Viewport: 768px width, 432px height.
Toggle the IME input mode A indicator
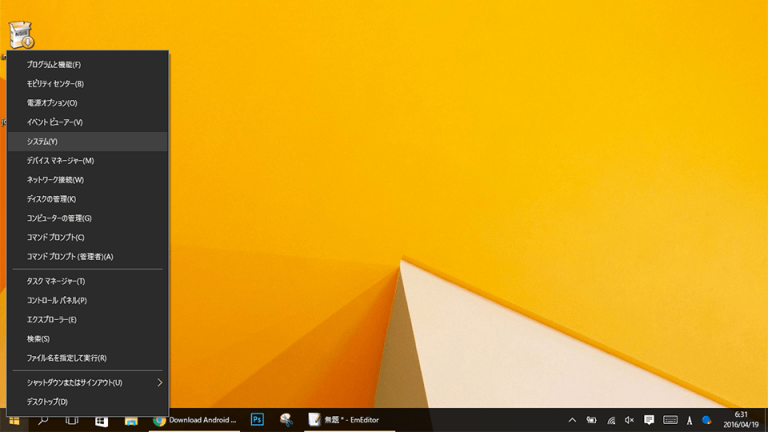pyautogui.click(x=689, y=421)
